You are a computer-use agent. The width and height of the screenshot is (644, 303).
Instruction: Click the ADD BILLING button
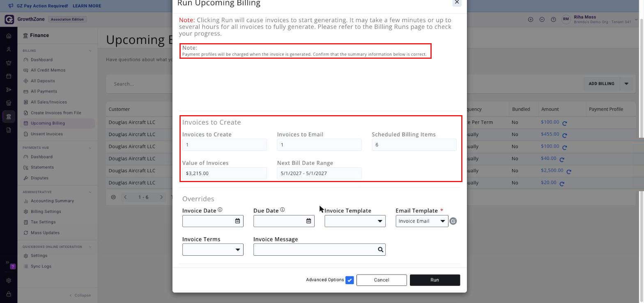pyautogui.click(x=601, y=84)
